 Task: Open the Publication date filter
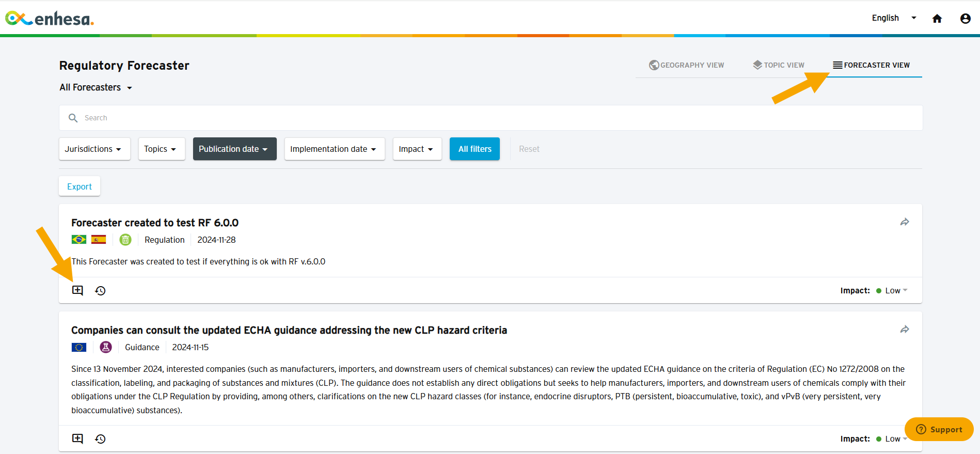[235, 149]
